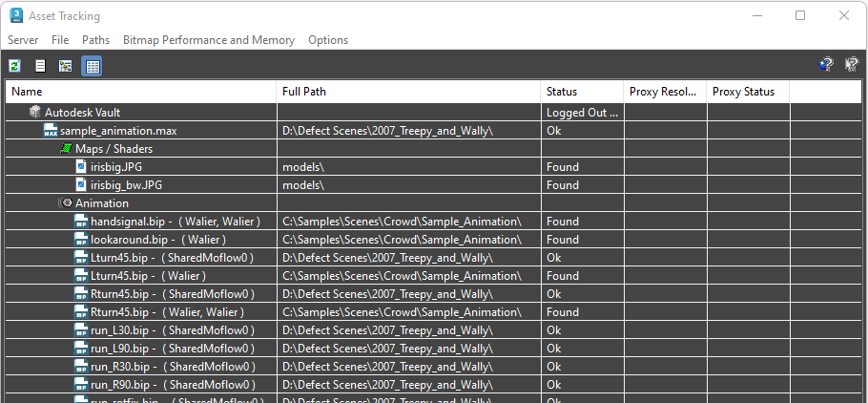868x403 pixels.
Task: Click the Refresh toolbar icon
Action: (x=15, y=66)
